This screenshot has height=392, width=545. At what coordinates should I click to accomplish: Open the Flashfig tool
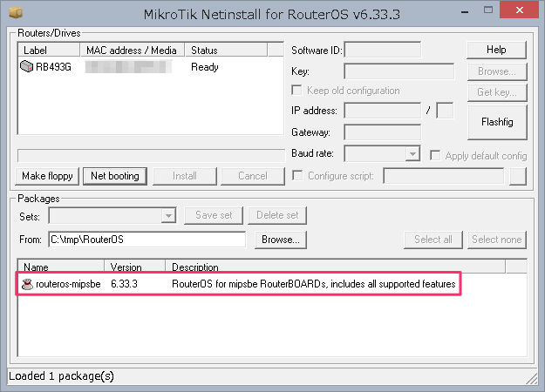[497, 122]
